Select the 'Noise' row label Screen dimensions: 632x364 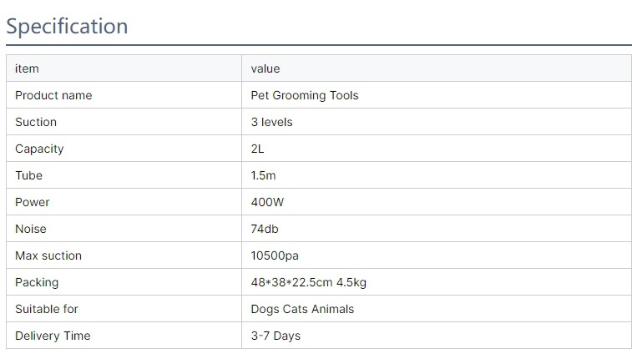[31, 229]
